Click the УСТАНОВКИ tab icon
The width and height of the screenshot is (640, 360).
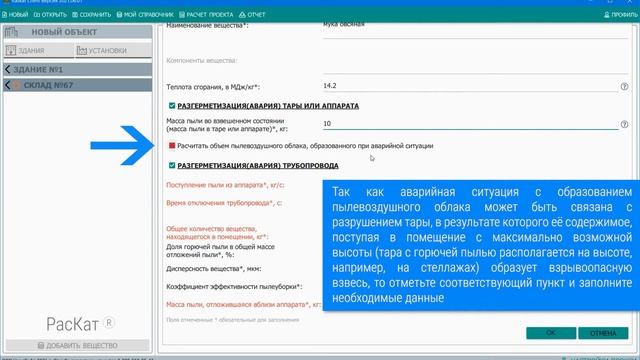click(x=82, y=50)
